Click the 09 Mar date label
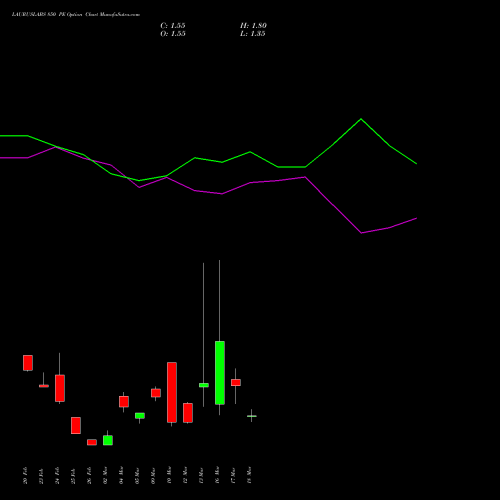This screenshot has width=500, height=500. (153, 475)
